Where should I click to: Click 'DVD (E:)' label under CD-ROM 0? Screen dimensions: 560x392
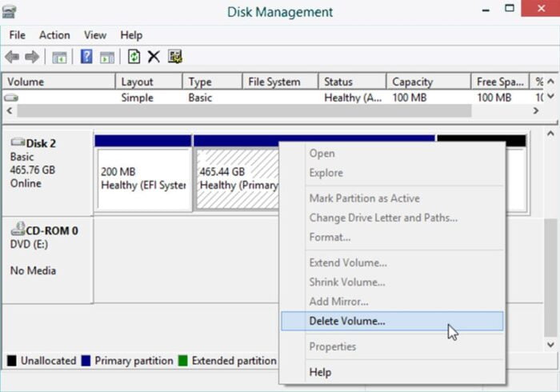click(x=29, y=244)
